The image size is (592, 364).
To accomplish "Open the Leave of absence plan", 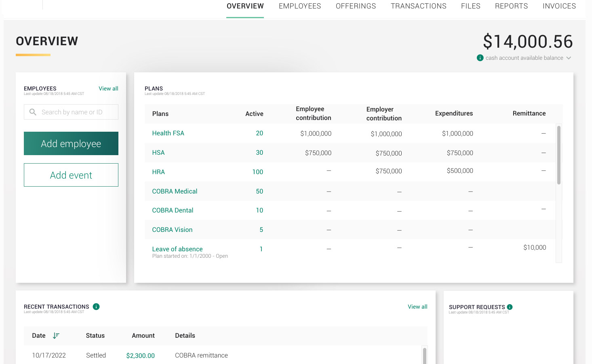I will point(177,249).
